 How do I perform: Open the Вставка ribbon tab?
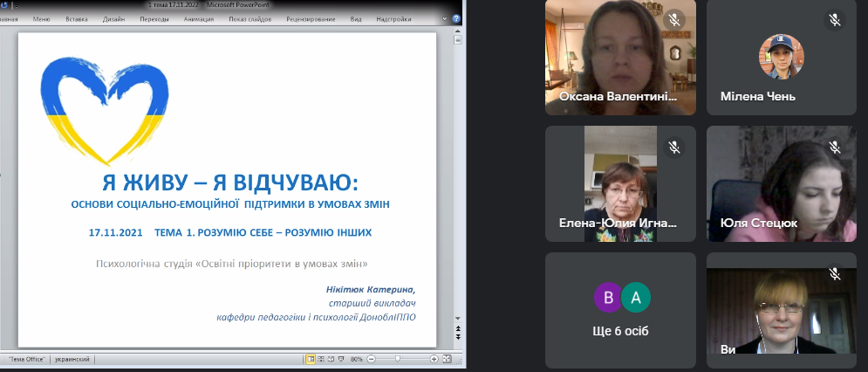point(77,19)
